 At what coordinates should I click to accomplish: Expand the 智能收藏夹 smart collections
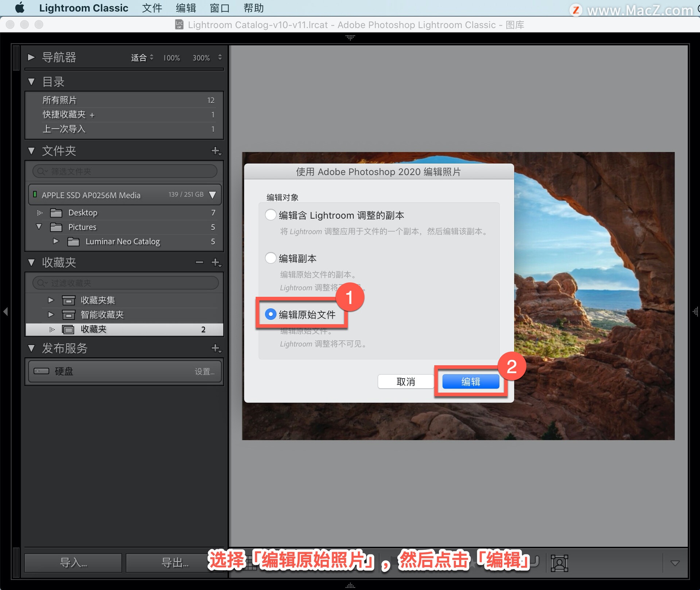click(51, 314)
